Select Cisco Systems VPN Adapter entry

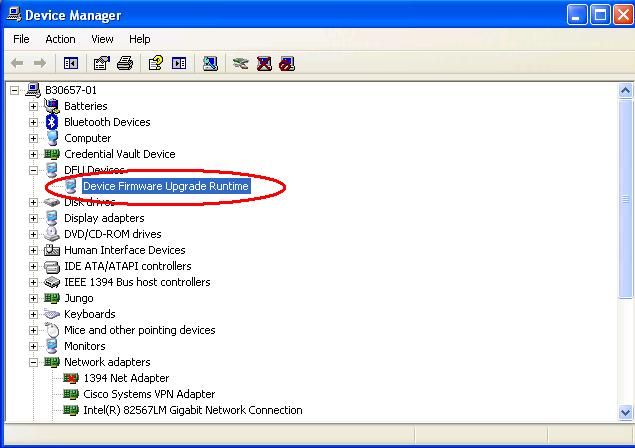tap(149, 394)
